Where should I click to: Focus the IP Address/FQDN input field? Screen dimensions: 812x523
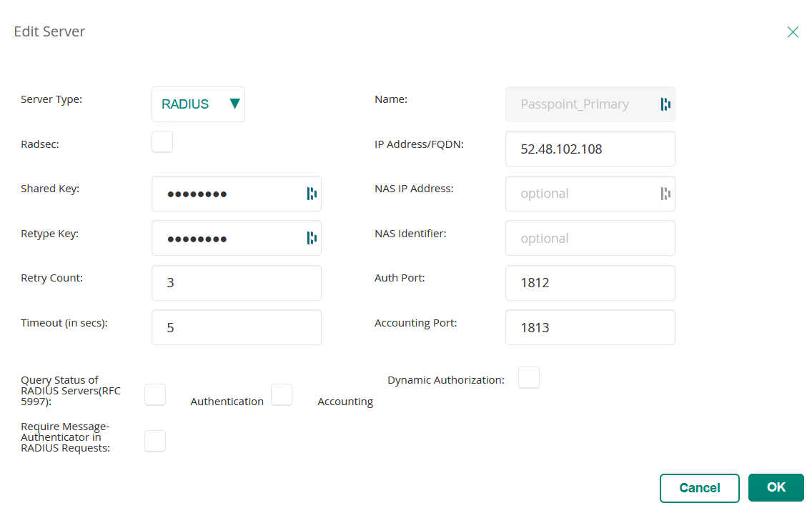(590, 149)
